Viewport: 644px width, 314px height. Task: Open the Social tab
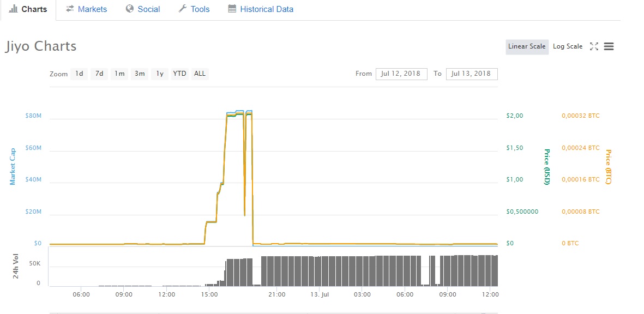(143, 9)
